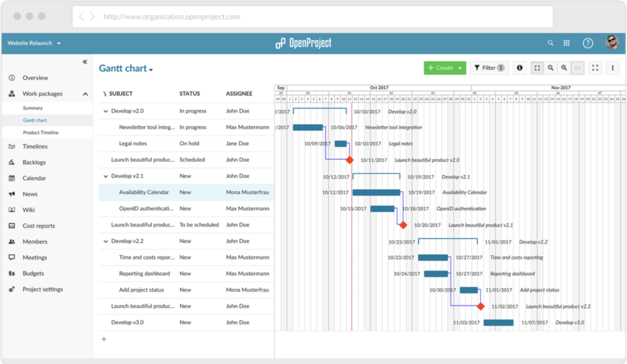Click the v2.2 launch milestone diamond
Viewport: 627px width, 364px height.
(x=480, y=306)
